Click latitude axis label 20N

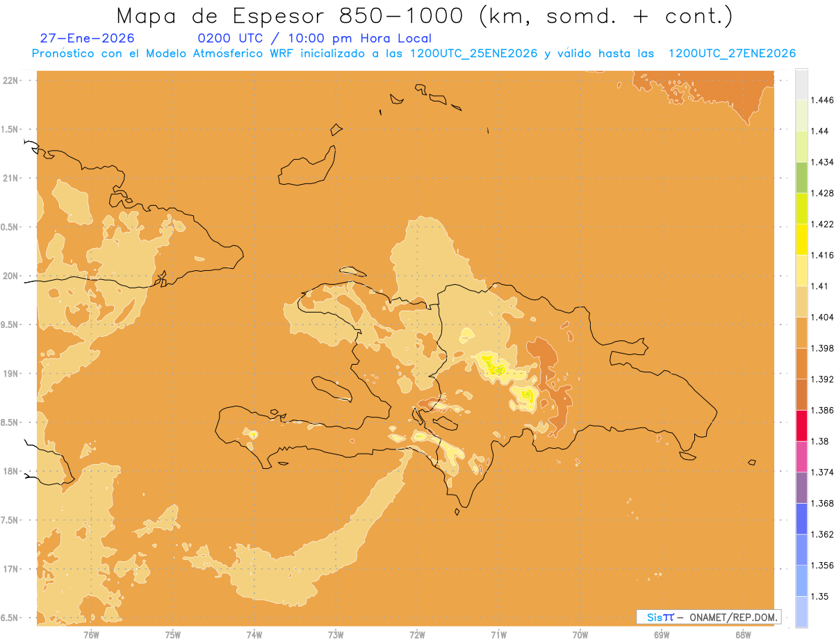click(x=12, y=276)
